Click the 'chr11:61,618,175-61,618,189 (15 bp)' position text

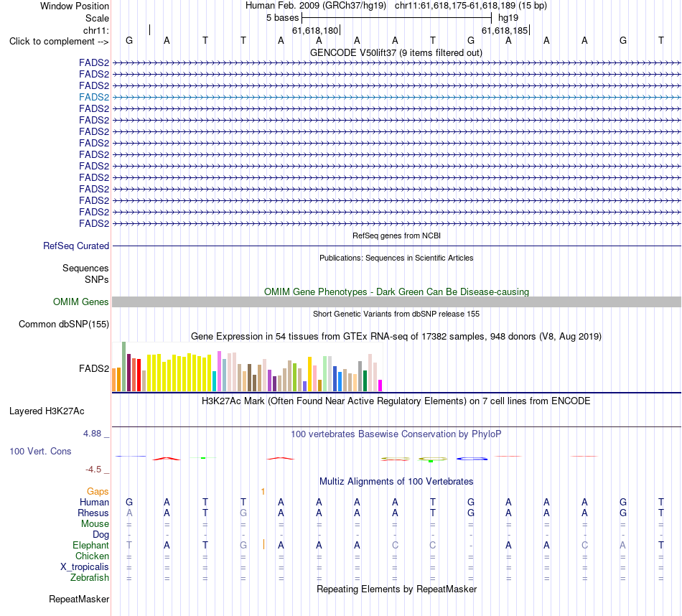(x=471, y=6)
